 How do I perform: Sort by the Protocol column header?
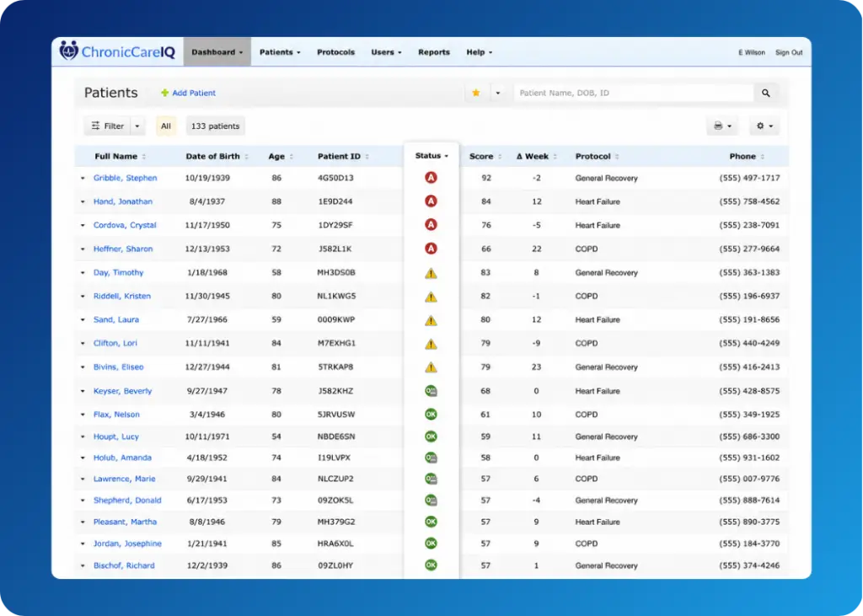click(x=598, y=157)
